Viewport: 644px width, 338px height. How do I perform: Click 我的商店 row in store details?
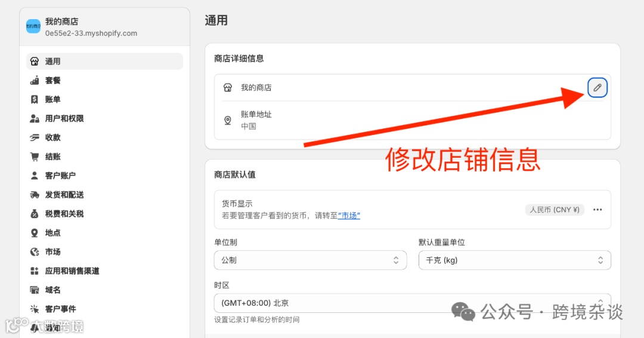click(413, 88)
